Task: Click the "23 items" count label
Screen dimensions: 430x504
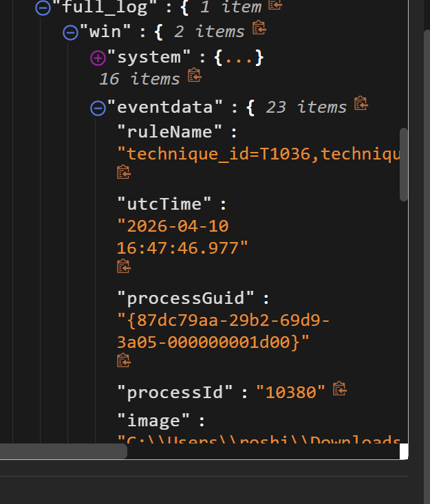Action: tap(306, 107)
